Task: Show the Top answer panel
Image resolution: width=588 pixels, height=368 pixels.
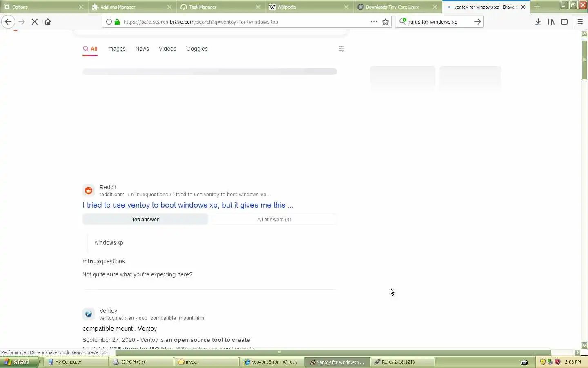Action: [145, 220]
